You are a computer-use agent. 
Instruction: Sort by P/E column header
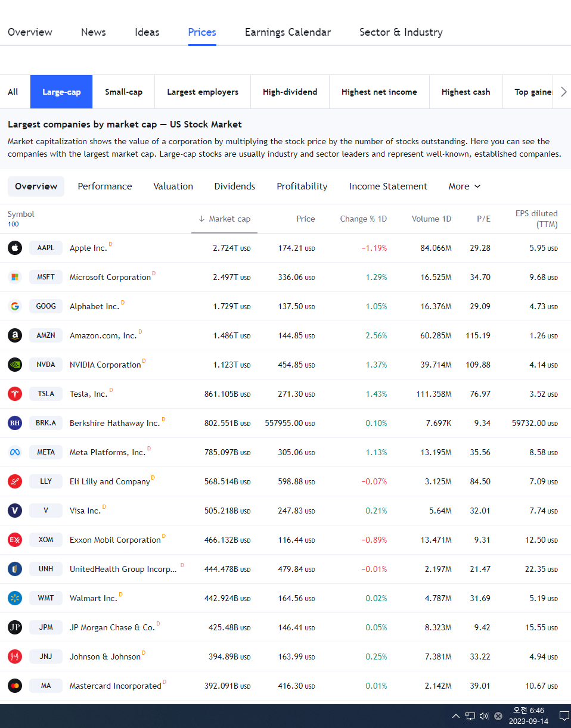483,219
